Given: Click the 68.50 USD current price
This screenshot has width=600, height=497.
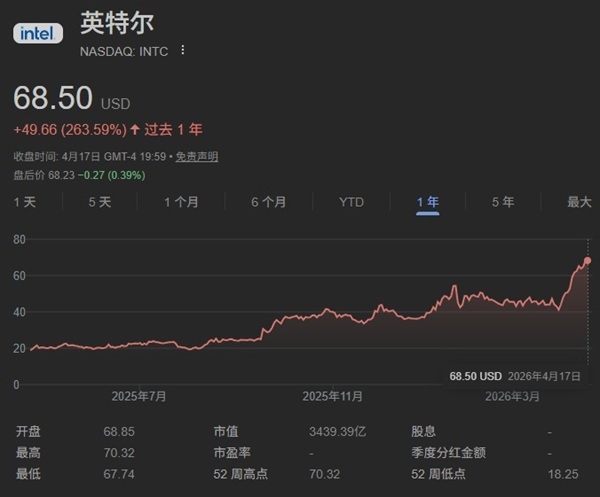Looking at the screenshot, I should tap(53, 98).
